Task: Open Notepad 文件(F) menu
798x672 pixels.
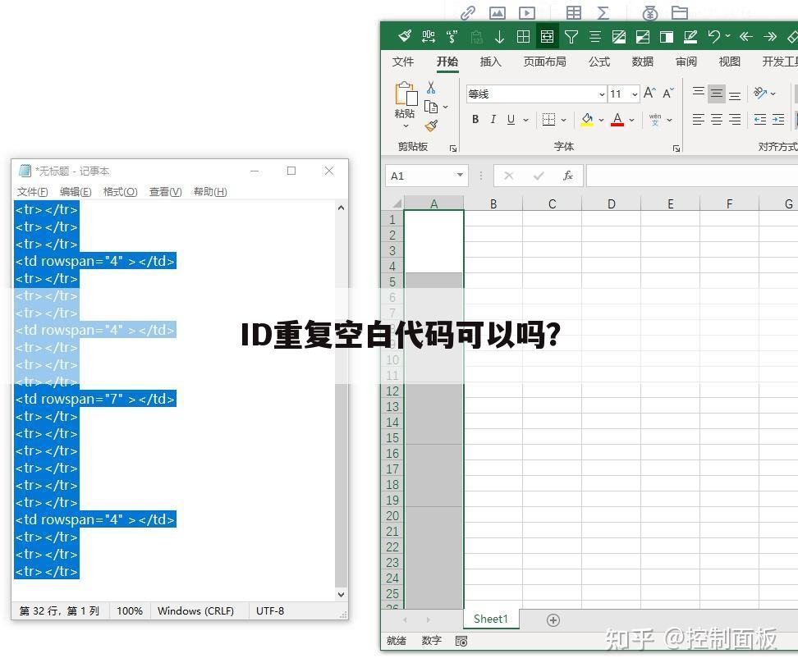Action: point(33,192)
